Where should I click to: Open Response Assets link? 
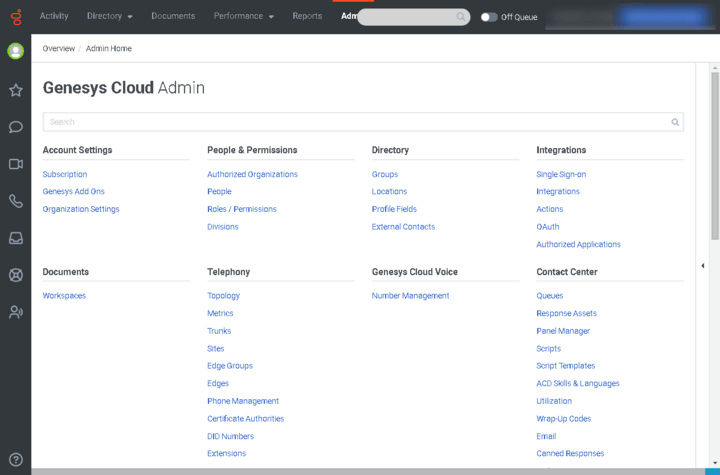(x=567, y=313)
